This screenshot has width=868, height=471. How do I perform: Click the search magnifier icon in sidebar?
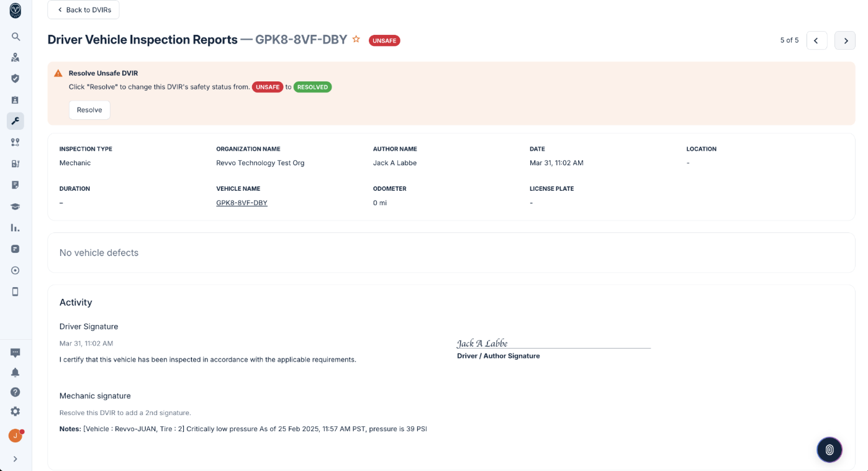tap(16, 37)
